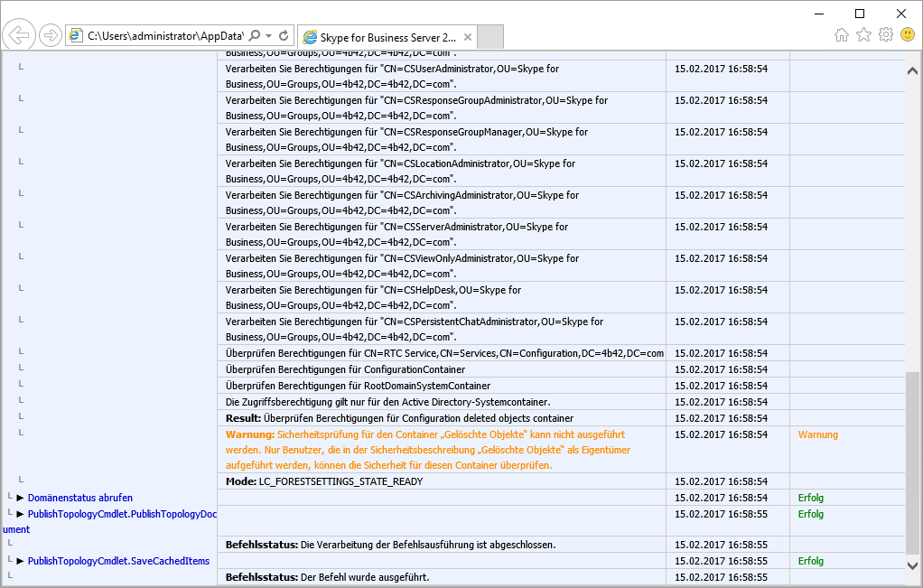Expand the Domänenstatus abrufen node arrow
This screenshot has width=923, height=588.
pyautogui.click(x=21, y=498)
